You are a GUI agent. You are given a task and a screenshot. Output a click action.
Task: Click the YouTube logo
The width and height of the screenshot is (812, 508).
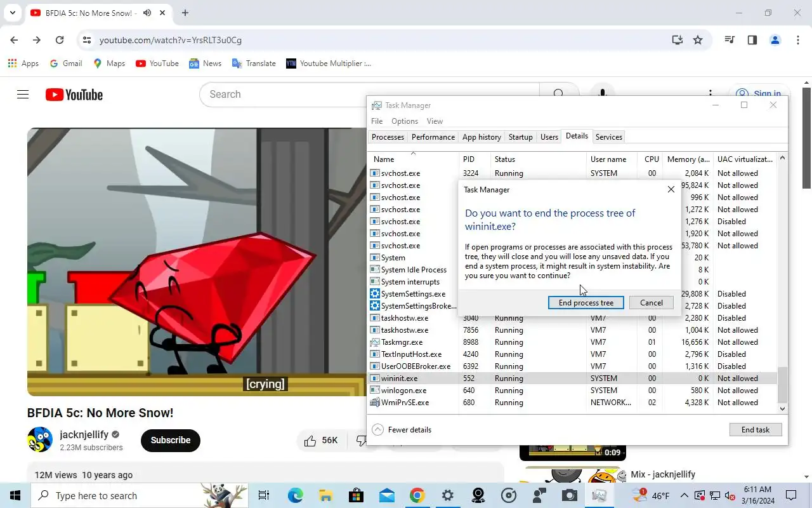point(74,95)
